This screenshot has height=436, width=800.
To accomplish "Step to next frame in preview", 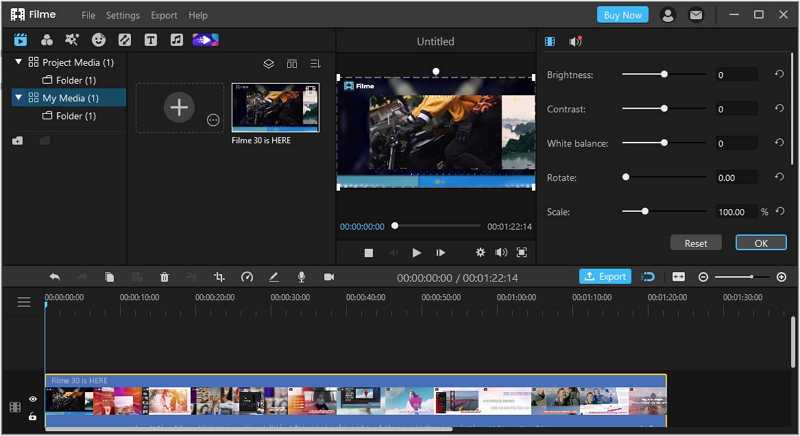I will (440, 252).
